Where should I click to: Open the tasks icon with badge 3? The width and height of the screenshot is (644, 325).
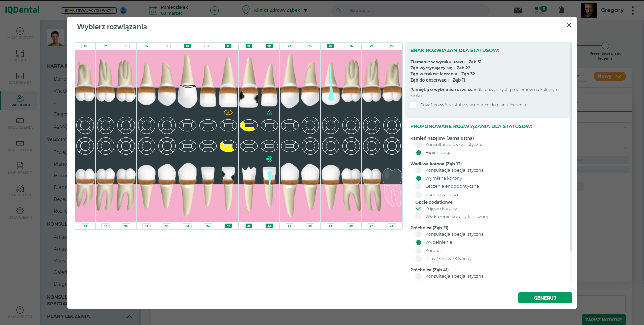[x=540, y=10]
